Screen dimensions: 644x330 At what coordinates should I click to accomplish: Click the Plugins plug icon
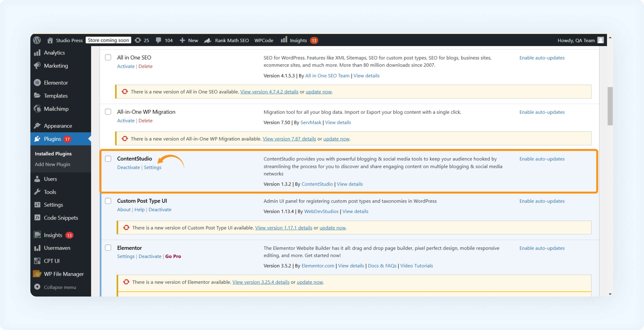pyautogui.click(x=37, y=139)
